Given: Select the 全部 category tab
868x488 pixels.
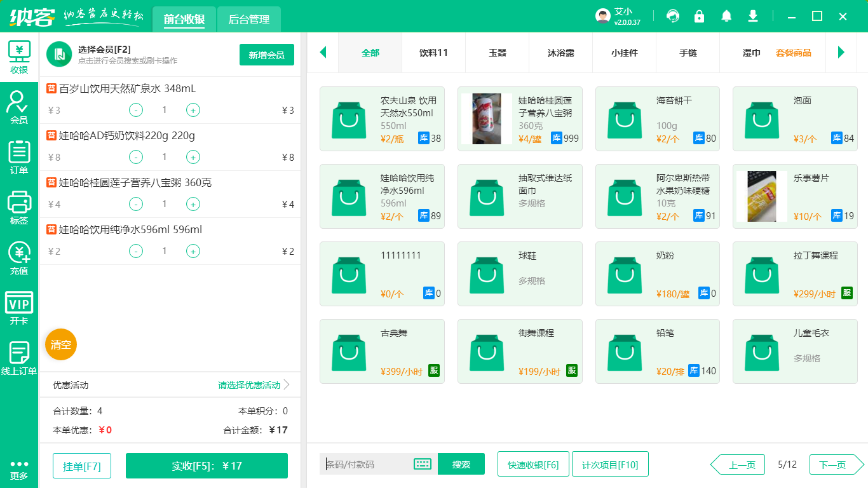Looking at the screenshot, I should 370,53.
